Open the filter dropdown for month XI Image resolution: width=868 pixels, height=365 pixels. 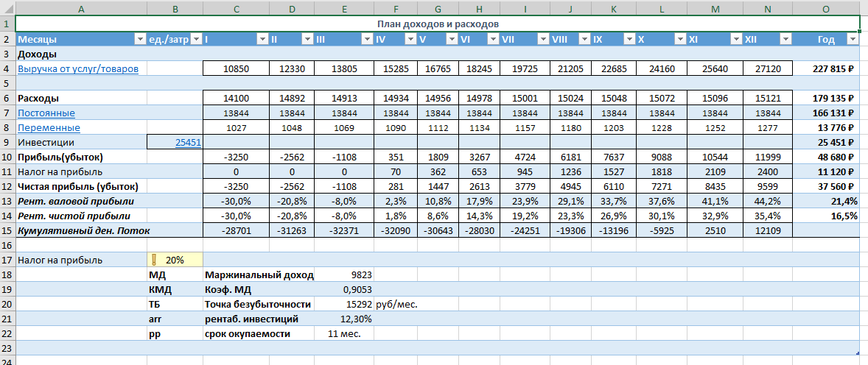tap(735, 39)
